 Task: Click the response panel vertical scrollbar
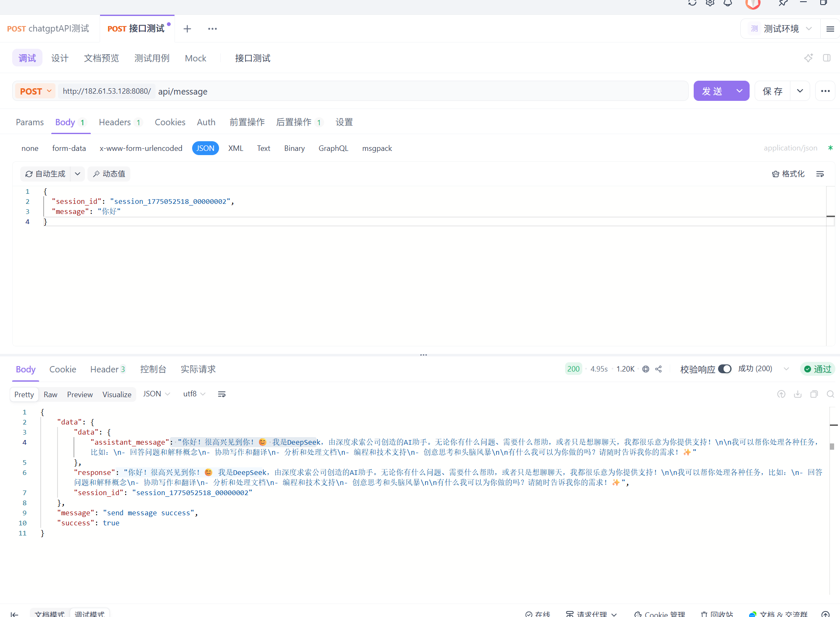832,446
